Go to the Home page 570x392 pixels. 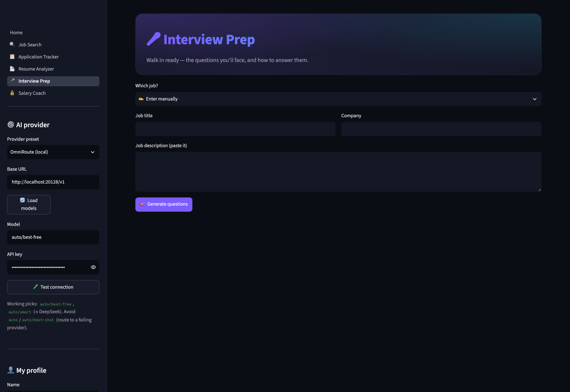click(16, 32)
